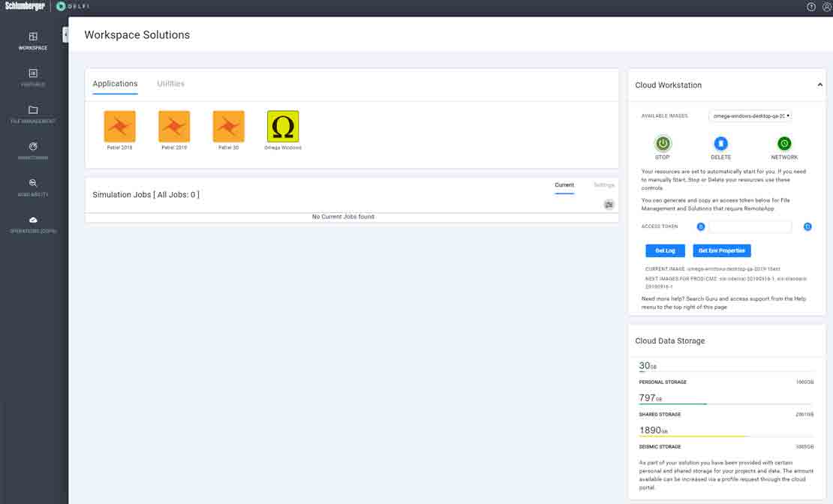Click the Get Env Properties button

click(x=721, y=250)
